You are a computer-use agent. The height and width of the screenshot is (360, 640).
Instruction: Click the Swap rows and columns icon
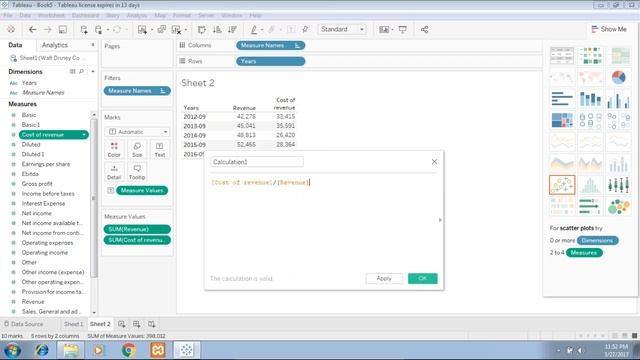click(202, 29)
